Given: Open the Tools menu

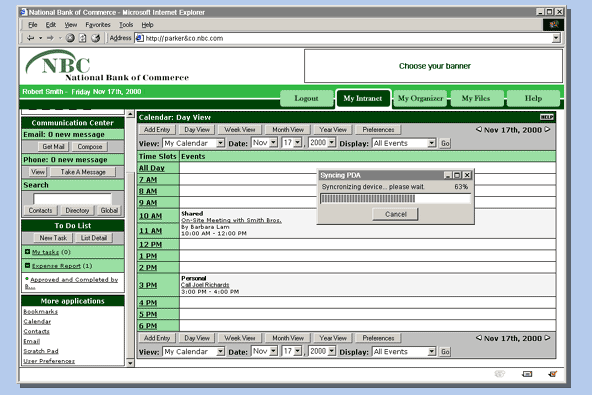Looking at the screenshot, I should click(126, 25).
